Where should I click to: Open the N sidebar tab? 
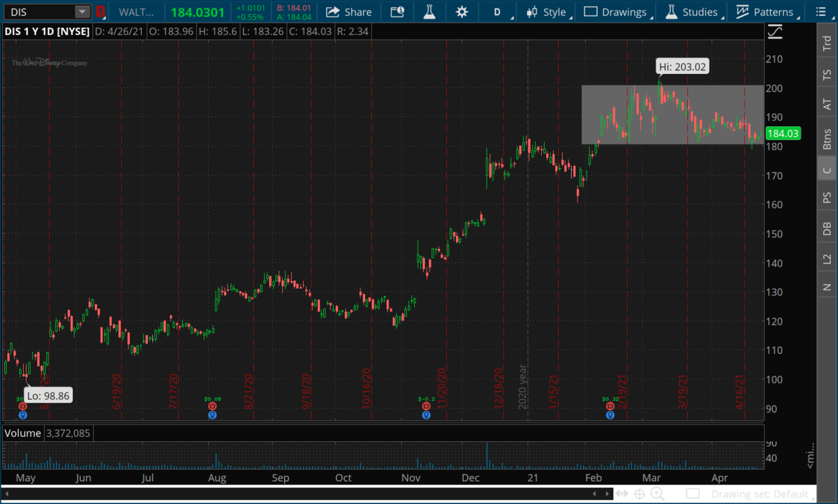click(827, 287)
